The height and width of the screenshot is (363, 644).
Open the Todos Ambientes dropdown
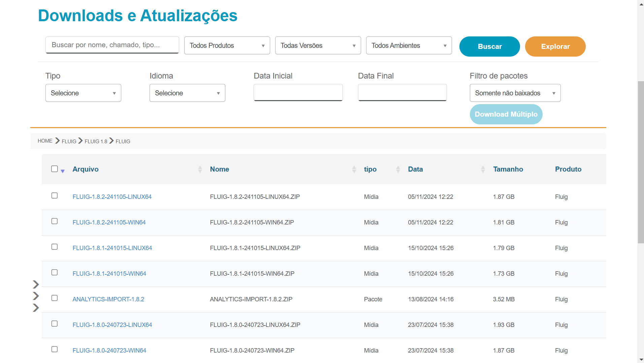click(409, 46)
